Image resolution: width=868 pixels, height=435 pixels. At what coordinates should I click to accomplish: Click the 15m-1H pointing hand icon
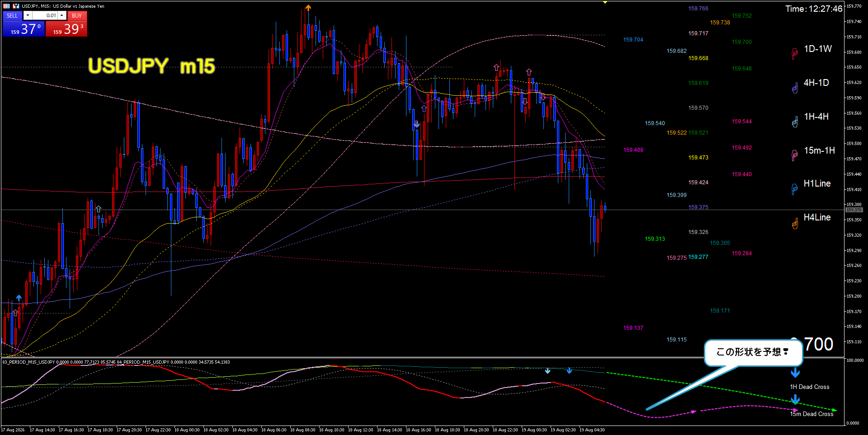pyautogui.click(x=795, y=155)
